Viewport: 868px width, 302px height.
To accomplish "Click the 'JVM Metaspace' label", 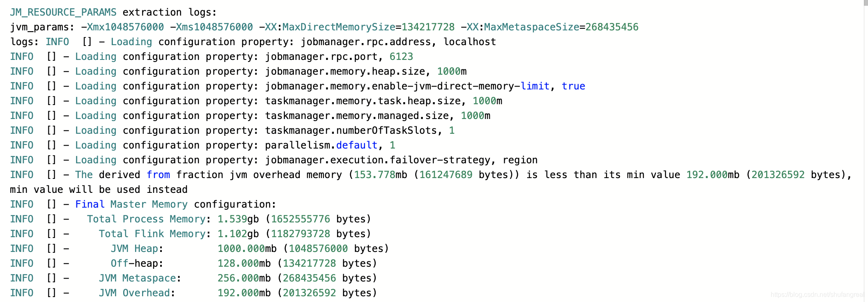I will (138, 278).
